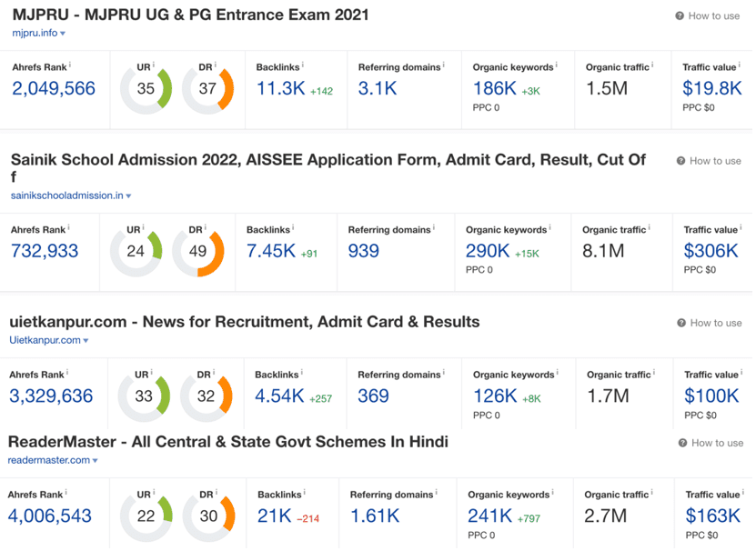The width and height of the screenshot is (756, 551).
Task: Click the info icon beside ReaderMaster's Referring domains
Action: (x=437, y=492)
